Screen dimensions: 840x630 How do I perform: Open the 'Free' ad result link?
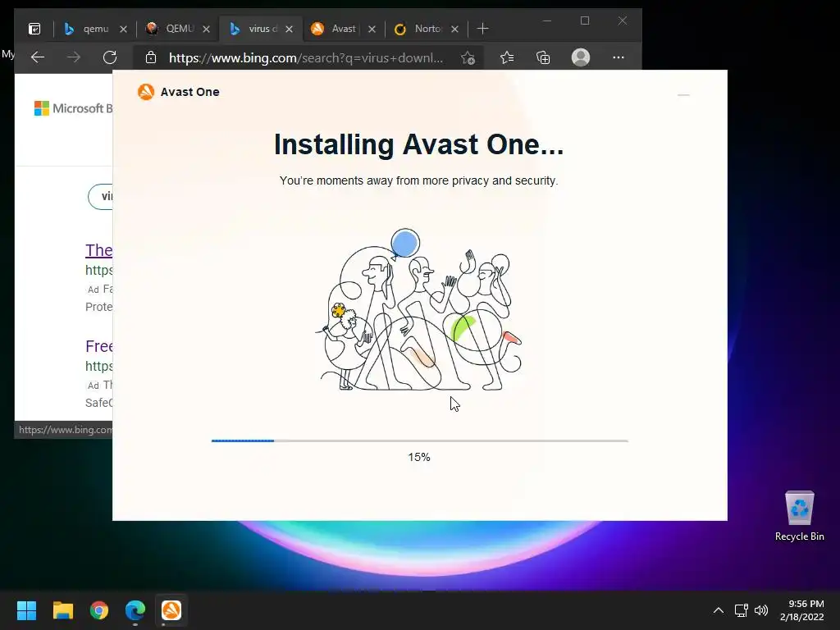pyautogui.click(x=98, y=346)
